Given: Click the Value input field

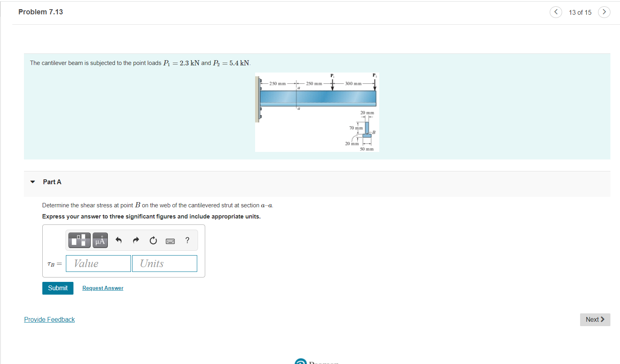Looking at the screenshot, I should (98, 264).
